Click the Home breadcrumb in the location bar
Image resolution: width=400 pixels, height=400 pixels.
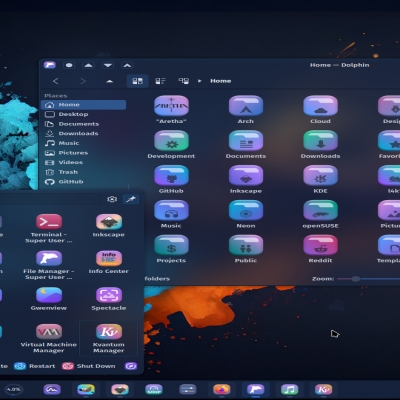tap(220, 81)
